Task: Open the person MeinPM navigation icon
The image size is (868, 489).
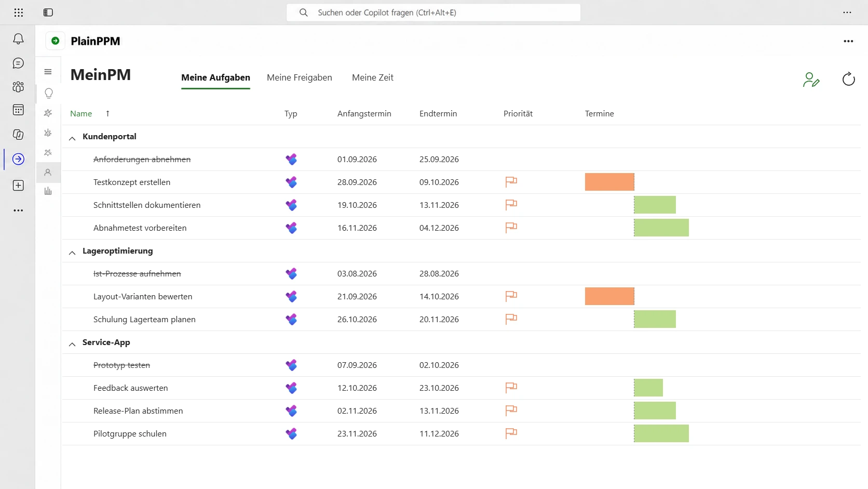Action: (48, 173)
